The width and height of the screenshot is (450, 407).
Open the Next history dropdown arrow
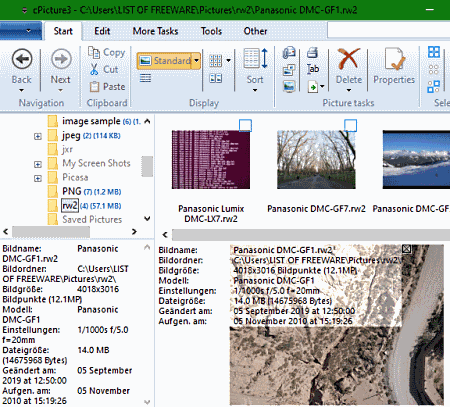tap(60, 90)
